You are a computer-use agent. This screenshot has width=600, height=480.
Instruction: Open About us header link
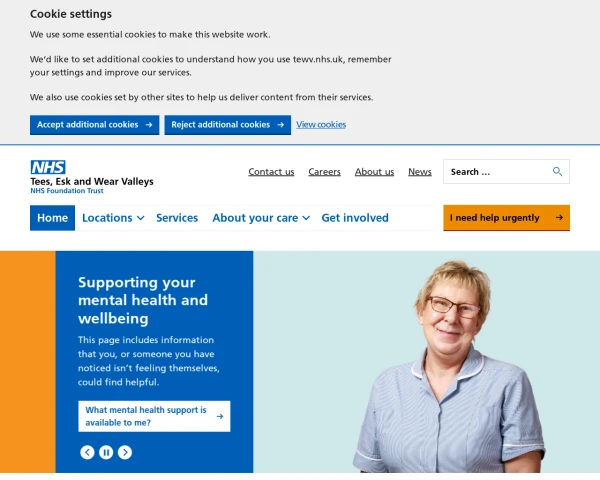point(374,172)
